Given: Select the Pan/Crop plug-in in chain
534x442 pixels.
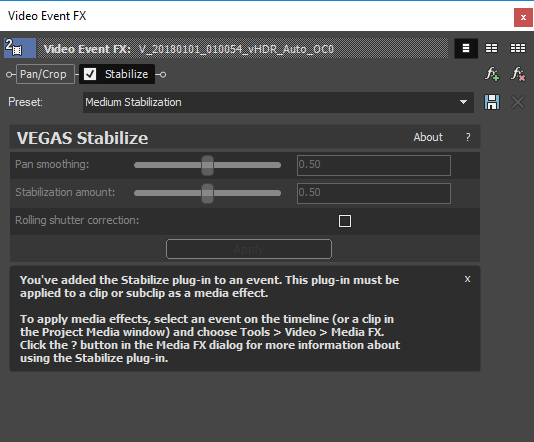Looking at the screenshot, I should point(45,74).
